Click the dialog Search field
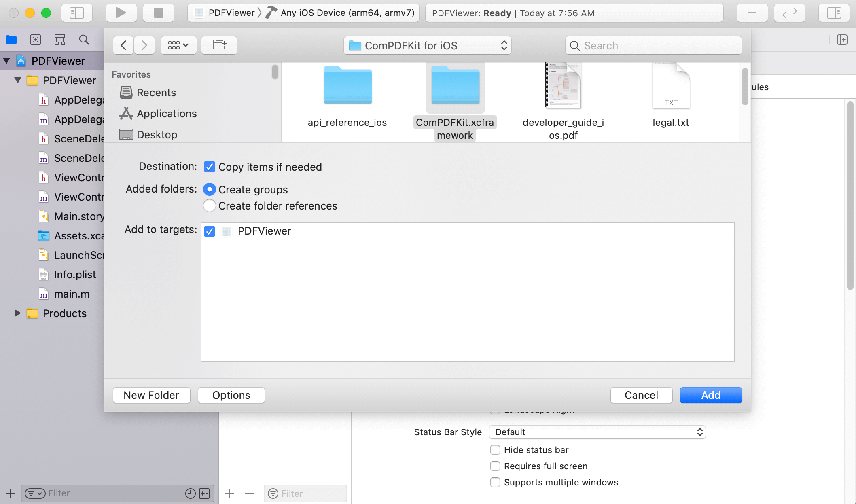 pyautogui.click(x=653, y=45)
